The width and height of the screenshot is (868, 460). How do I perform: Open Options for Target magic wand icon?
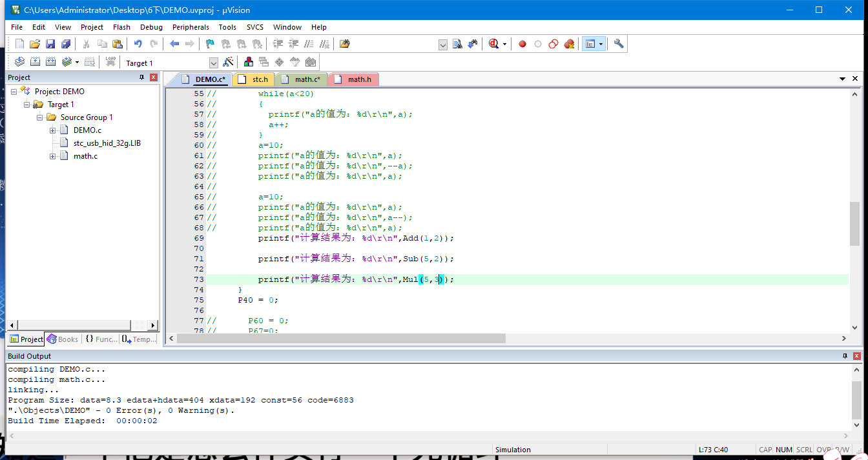coord(228,62)
